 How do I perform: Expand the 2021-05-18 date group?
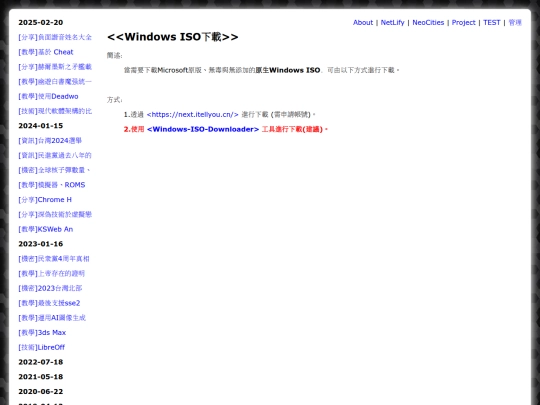pyautogui.click(x=41, y=377)
